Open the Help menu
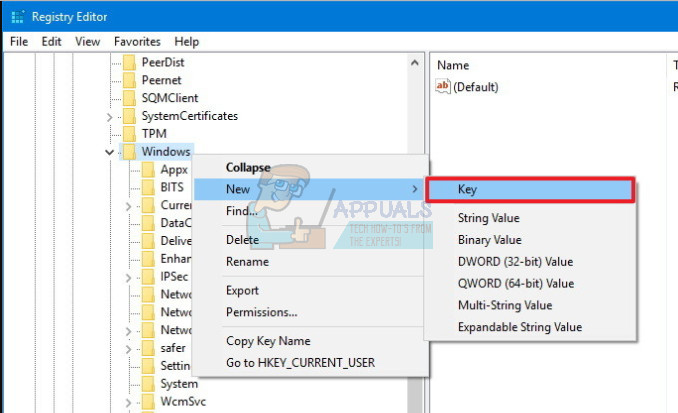 coord(186,42)
